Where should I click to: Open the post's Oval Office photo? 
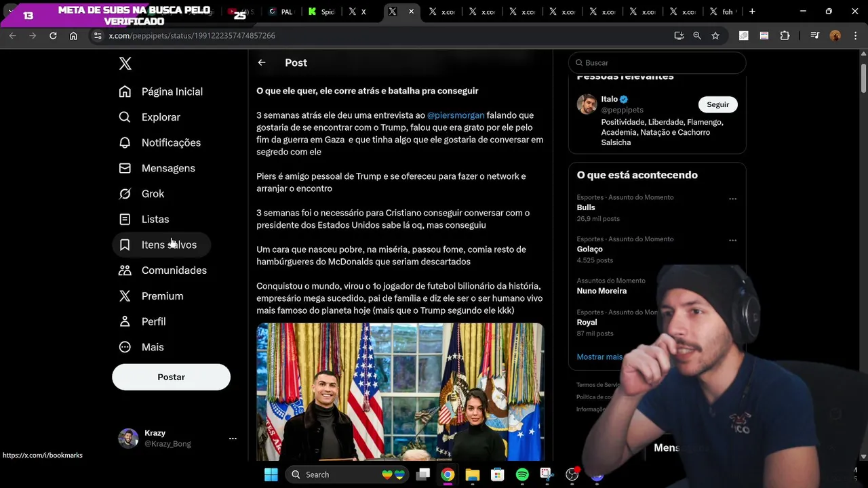pyautogui.click(x=400, y=392)
